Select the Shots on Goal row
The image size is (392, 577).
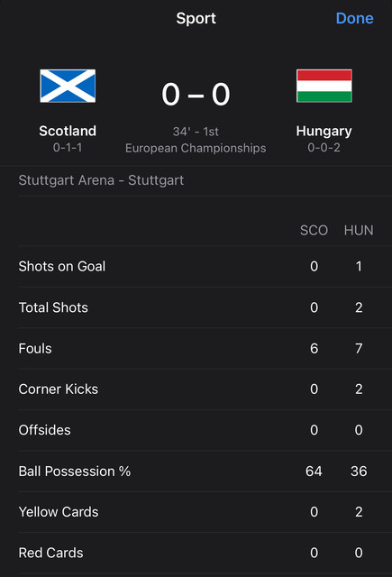[x=205, y=267]
